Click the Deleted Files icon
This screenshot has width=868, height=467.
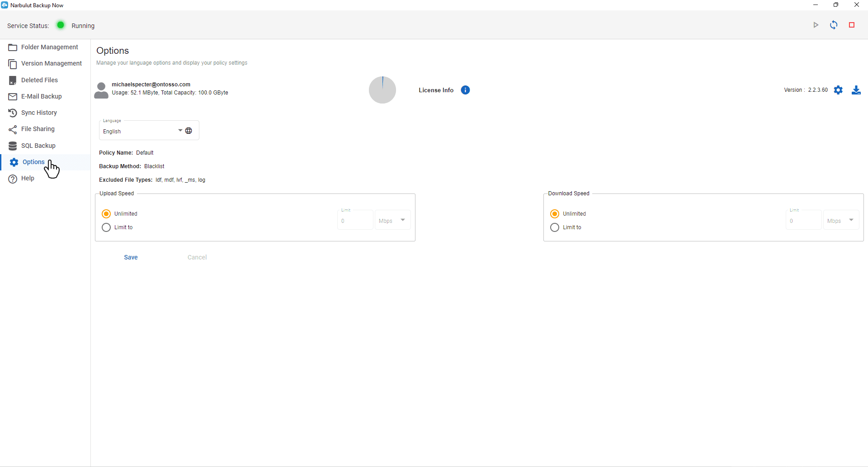point(13,80)
